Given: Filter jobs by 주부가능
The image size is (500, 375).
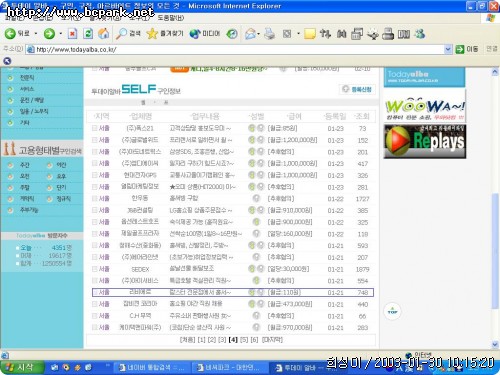Looking at the screenshot, I should tap(29, 210).
